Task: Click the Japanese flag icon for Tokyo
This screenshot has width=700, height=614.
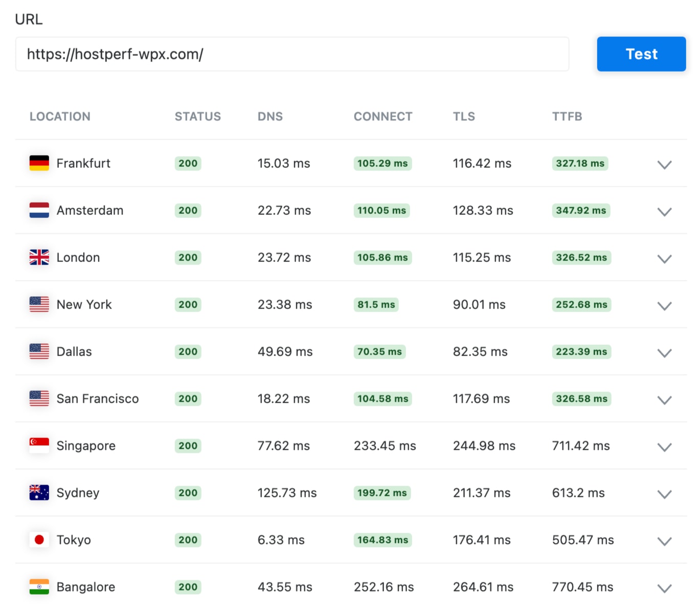Action: (39, 540)
